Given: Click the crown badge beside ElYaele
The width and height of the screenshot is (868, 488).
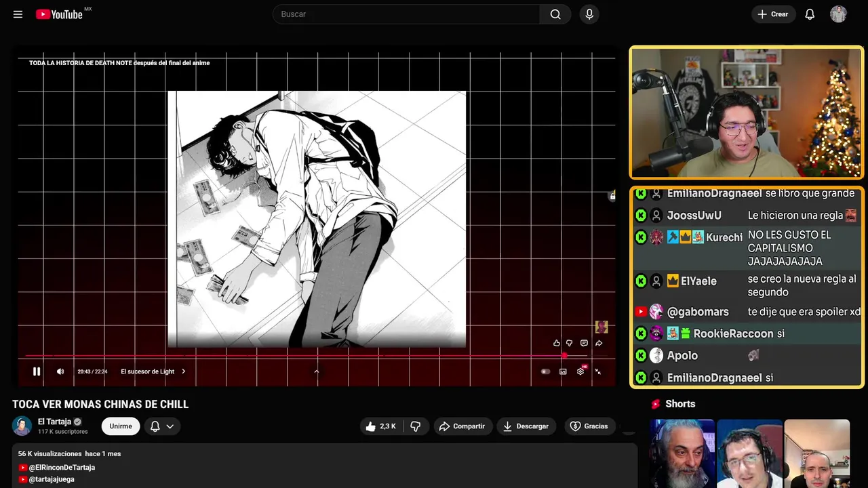Looking at the screenshot, I should (x=673, y=281).
